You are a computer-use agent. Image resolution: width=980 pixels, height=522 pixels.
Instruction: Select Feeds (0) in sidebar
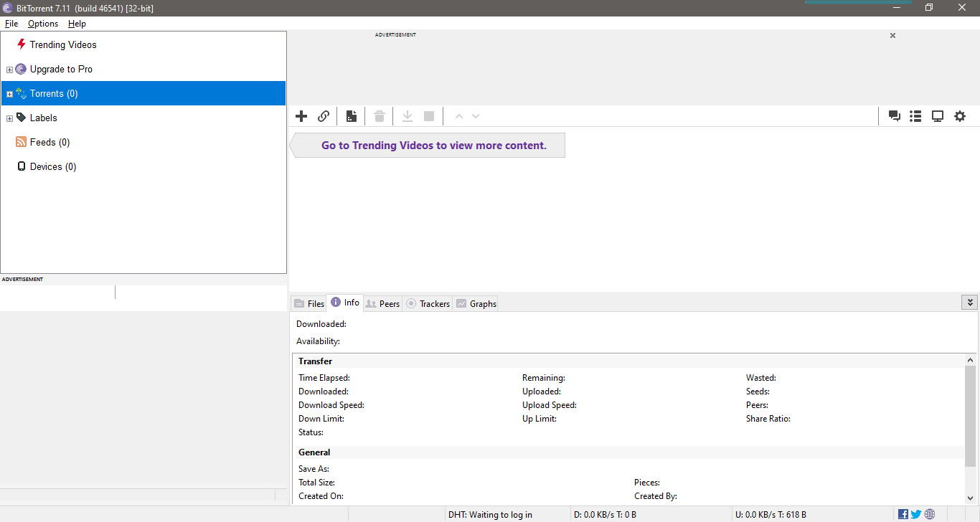coord(50,142)
